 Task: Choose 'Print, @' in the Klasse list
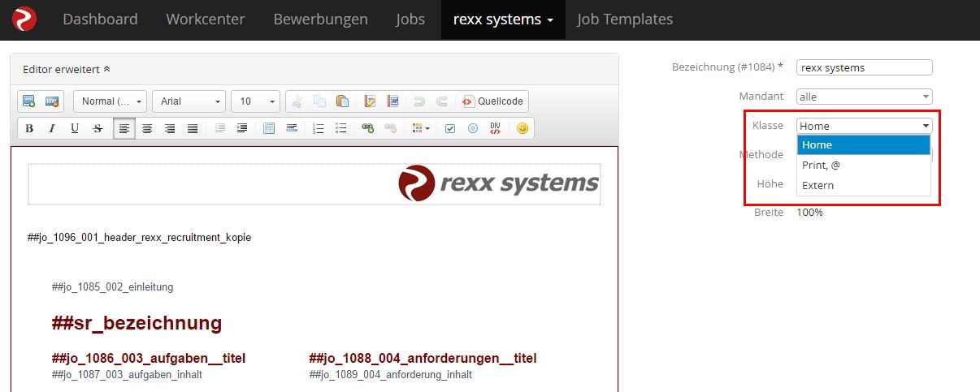(x=864, y=165)
